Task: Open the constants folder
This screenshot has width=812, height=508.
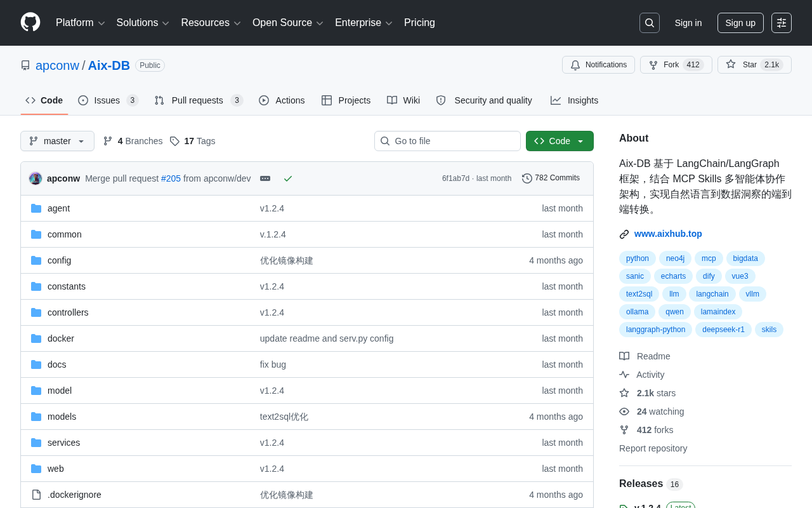Action: pyautogui.click(x=67, y=286)
